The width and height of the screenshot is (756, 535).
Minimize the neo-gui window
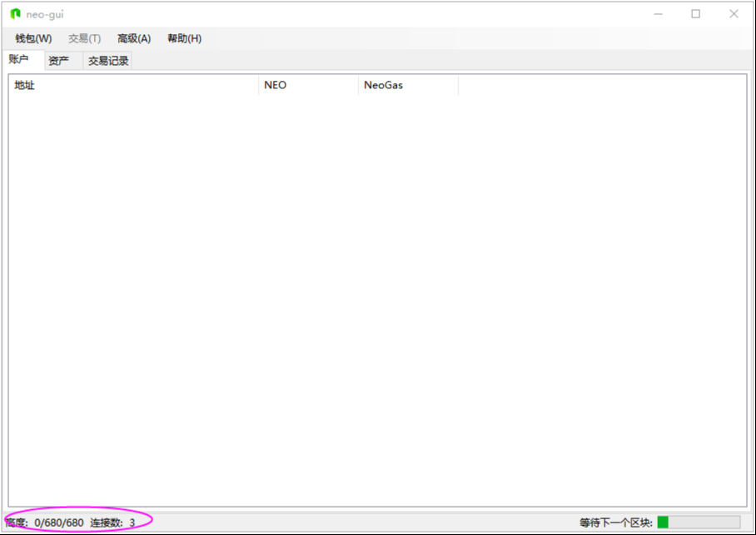[658, 14]
